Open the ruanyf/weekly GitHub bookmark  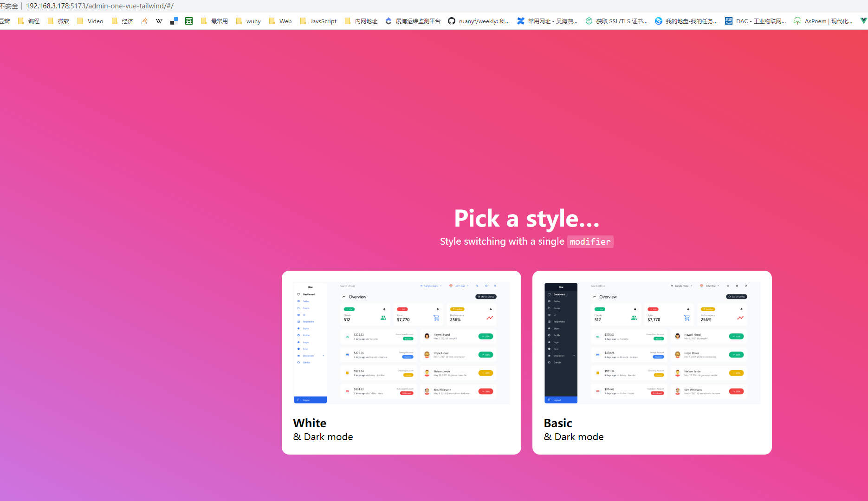point(479,21)
